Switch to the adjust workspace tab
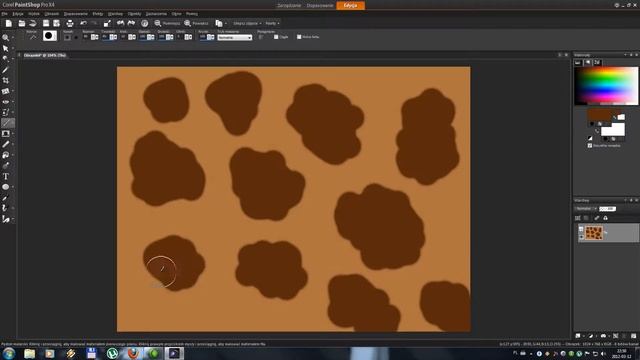The width and height of the screenshot is (640, 360). (x=320, y=5)
